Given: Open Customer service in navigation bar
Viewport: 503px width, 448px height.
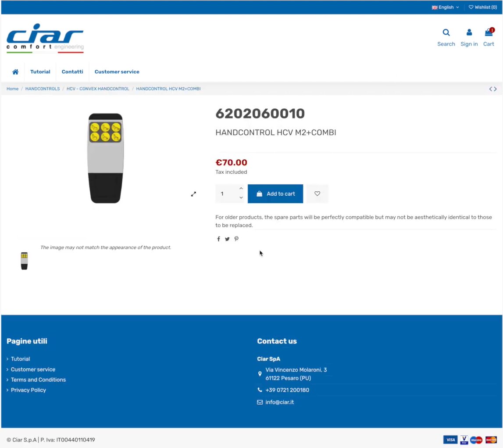Looking at the screenshot, I should point(117,72).
